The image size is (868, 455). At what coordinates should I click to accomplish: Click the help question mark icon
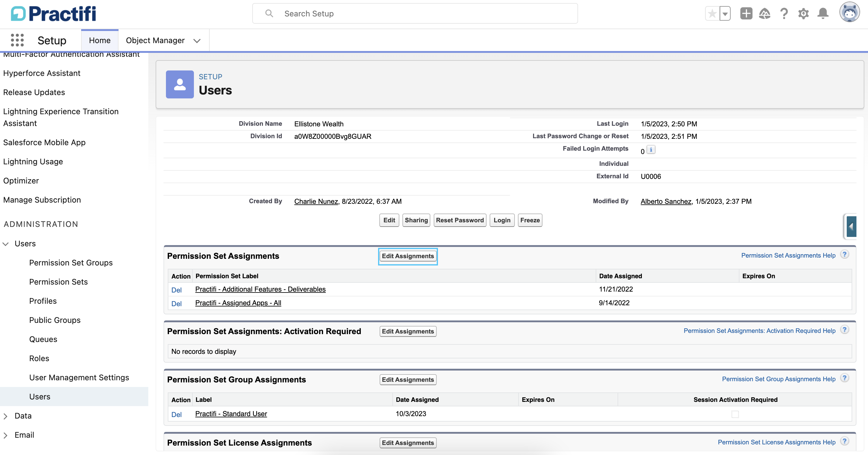click(x=784, y=13)
